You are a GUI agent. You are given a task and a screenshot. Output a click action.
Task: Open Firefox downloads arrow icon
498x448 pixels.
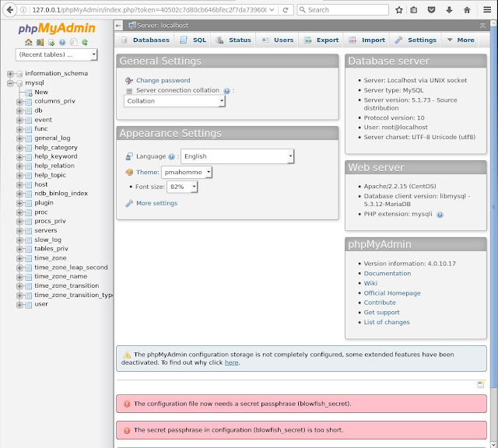pos(449,10)
